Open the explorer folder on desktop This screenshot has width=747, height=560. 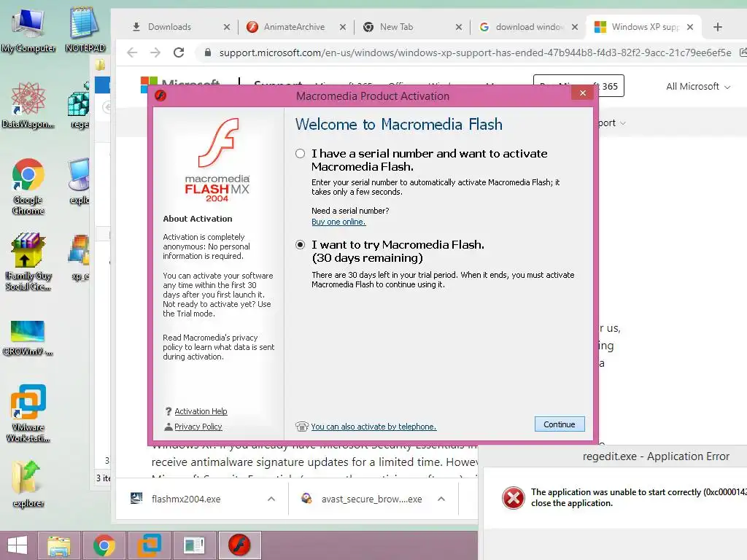coord(28,484)
